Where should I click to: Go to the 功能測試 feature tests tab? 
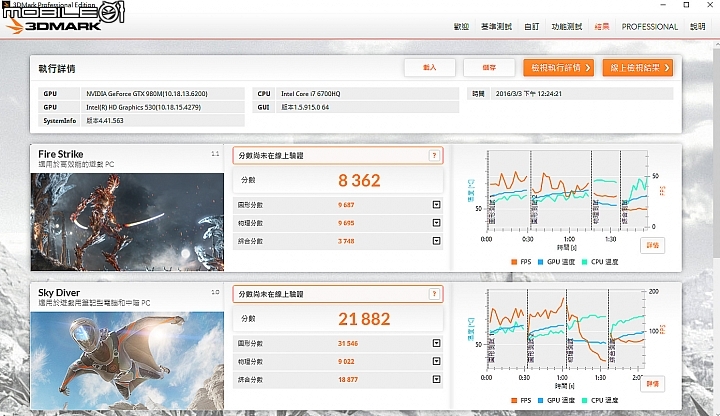[x=567, y=27]
